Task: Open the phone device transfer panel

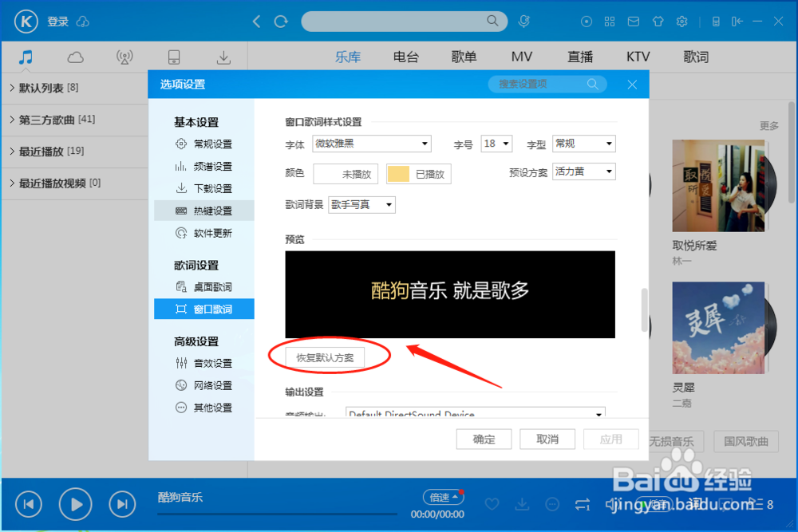Action: tap(174, 57)
